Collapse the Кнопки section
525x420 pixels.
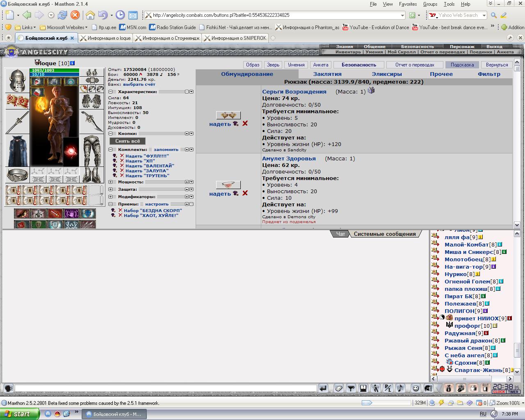click(x=110, y=134)
